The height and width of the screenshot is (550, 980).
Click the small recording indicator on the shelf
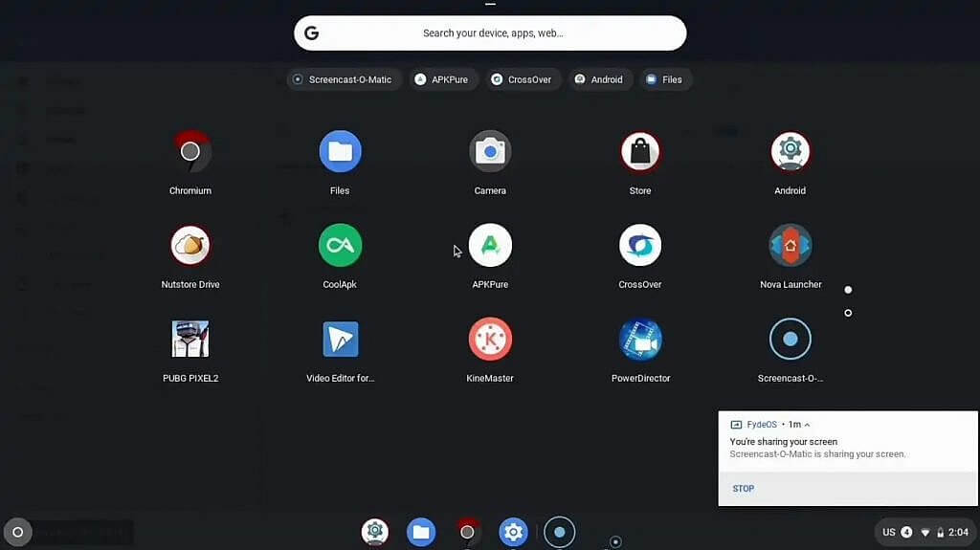pos(615,541)
